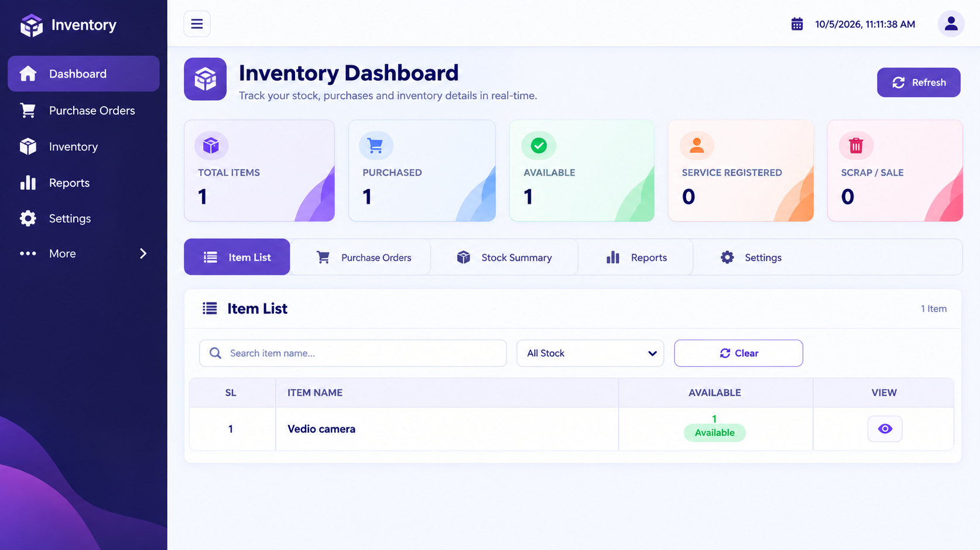Focus the Search item name field
Screen dimensions: 980x550
point(353,353)
